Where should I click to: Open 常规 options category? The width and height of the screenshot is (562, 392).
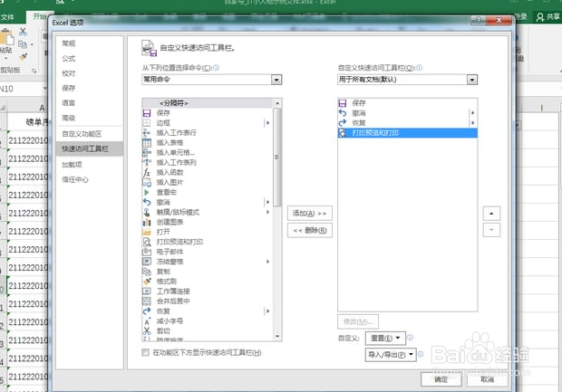tap(90, 43)
